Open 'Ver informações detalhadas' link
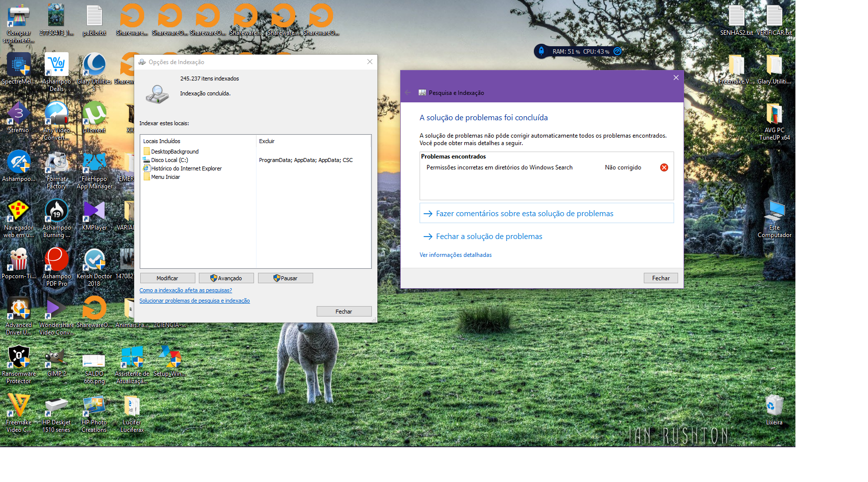 click(x=455, y=255)
